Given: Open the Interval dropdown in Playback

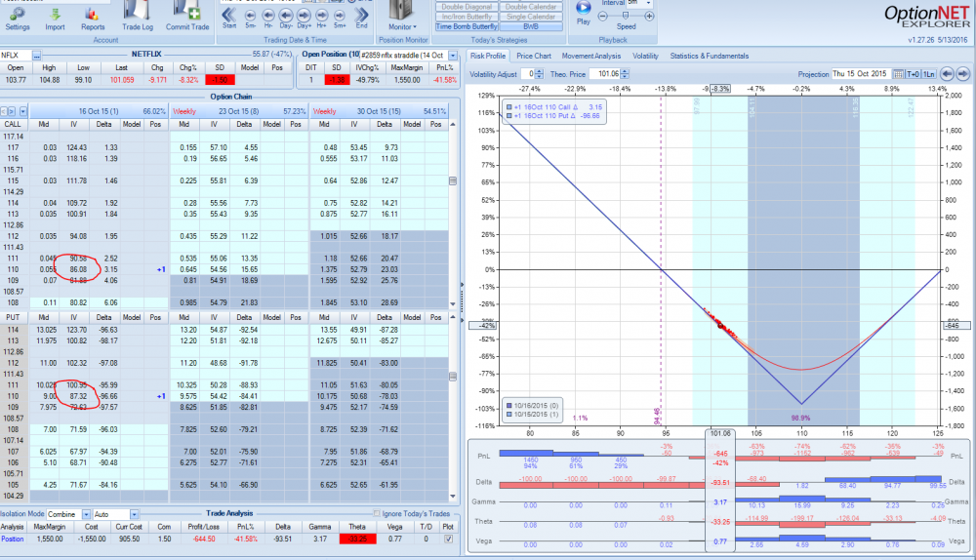Looking at the screenshot, I should (649, 3).
